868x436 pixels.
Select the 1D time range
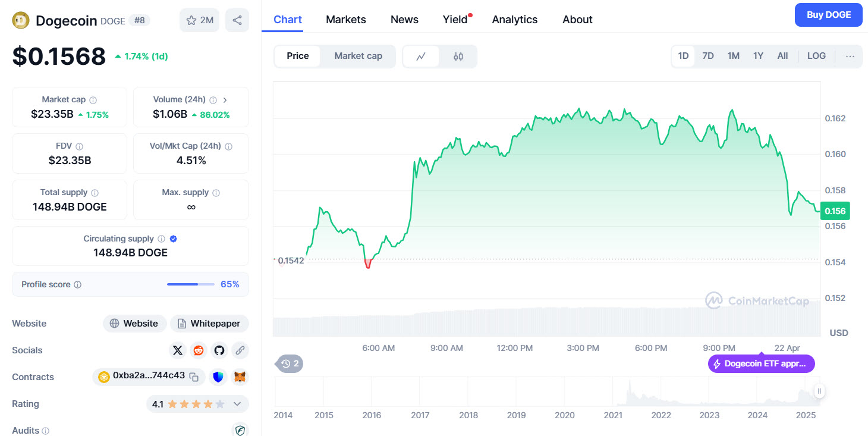pyautogui.click(x=683, y=56)
